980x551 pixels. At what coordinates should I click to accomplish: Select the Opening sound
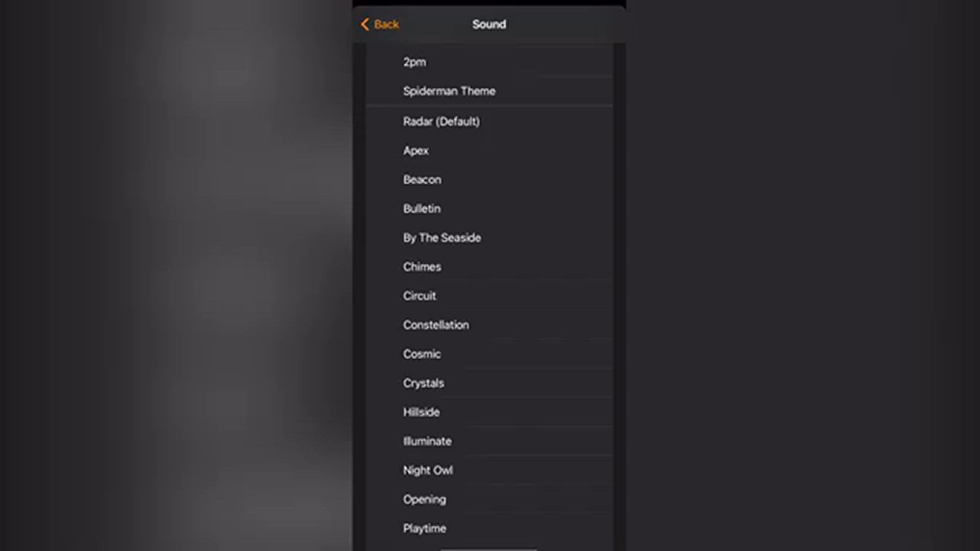pos(489,499)
